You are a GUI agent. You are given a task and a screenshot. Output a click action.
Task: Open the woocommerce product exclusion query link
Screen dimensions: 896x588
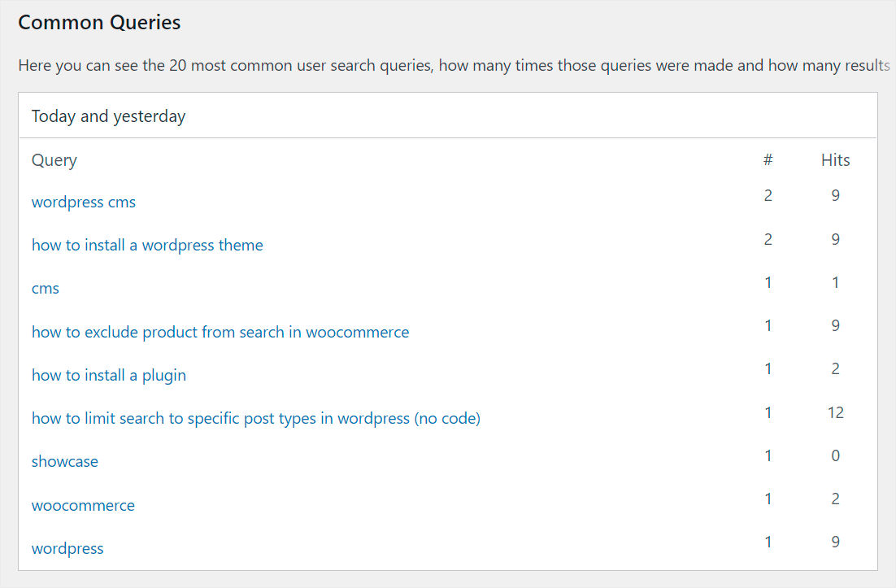[x=220, y=332]
